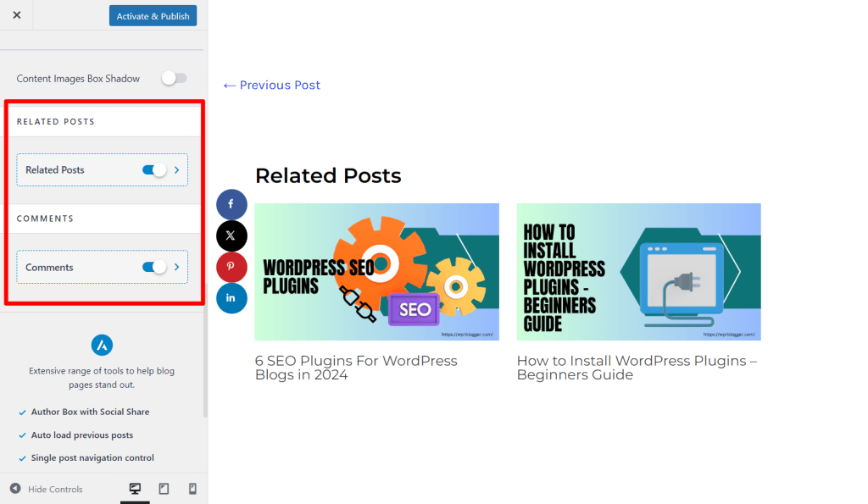The width and height of the screenshot is (868, 504).
Task: Click 'Auto load previous posts' text
Action: click(82, 435)
